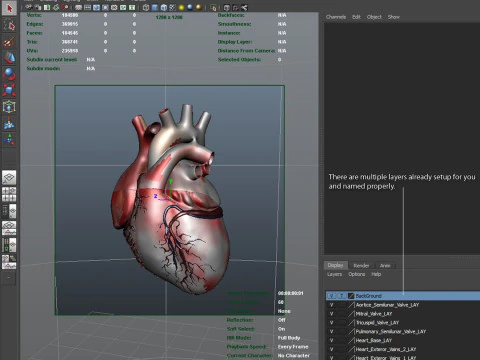Image resolution: width=480 pixels, height=360 pixels.
Task: Open the layer editor Help menu
Action: (x=376, y=274)
